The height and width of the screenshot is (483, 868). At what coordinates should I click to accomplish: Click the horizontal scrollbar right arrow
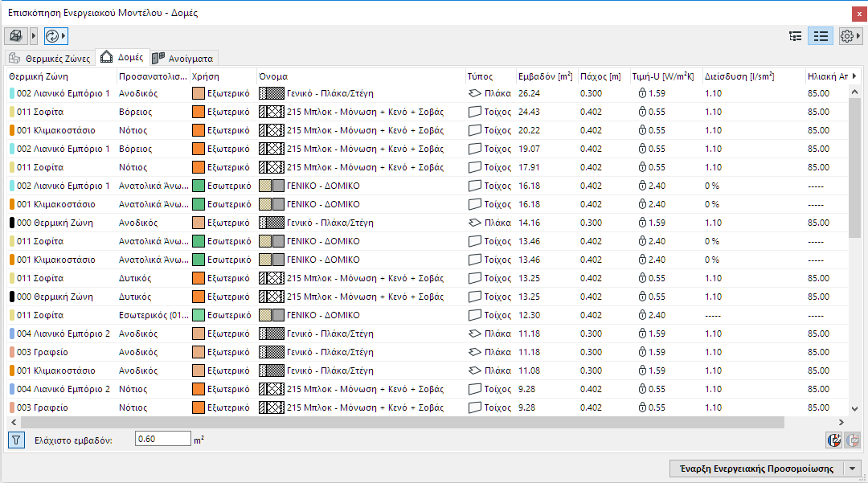click(841, 422)
